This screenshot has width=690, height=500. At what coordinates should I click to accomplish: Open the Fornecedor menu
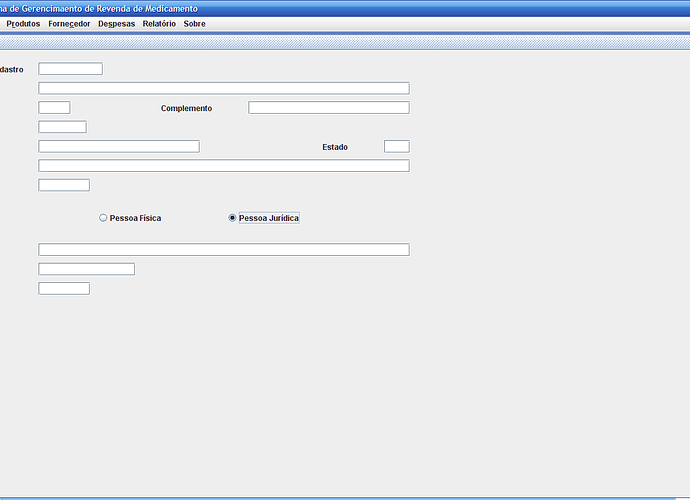click(69, 24)
